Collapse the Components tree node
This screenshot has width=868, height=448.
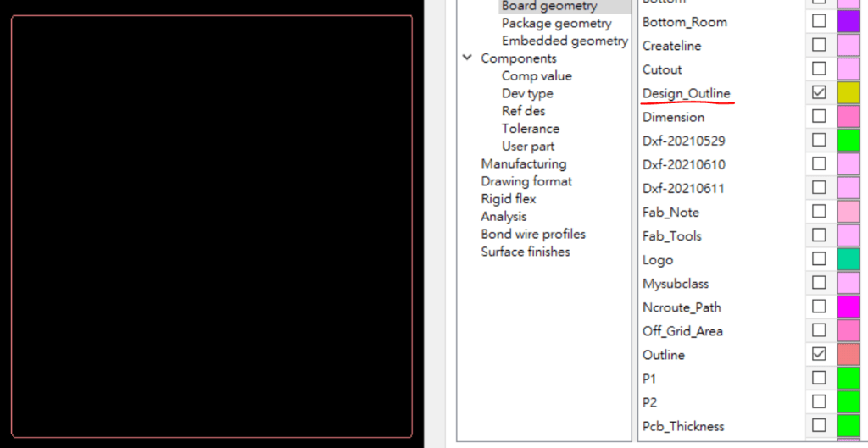pos(467,58)
